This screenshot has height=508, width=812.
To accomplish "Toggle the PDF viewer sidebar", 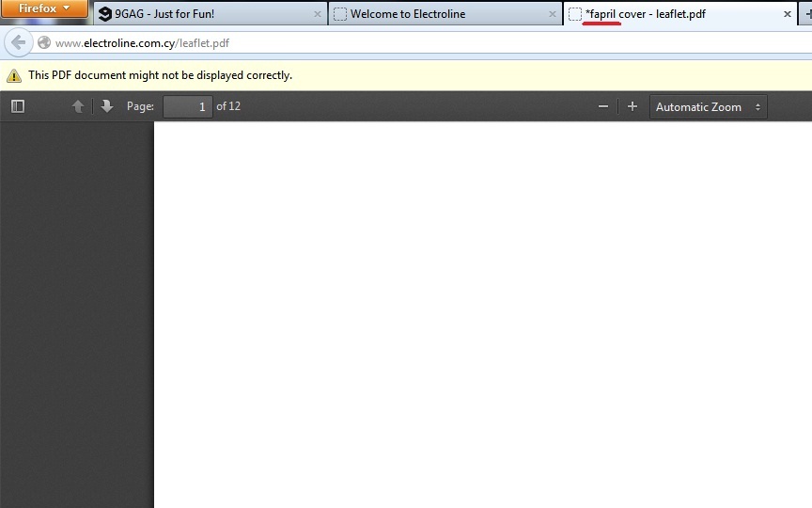I will pyautogui.click(x=18, y=107).
